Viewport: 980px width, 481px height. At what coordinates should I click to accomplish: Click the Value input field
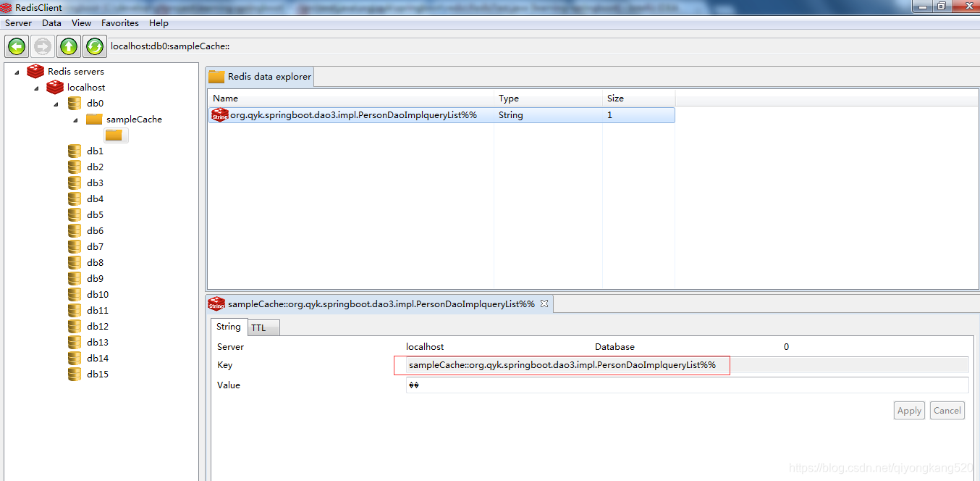tap(687, 385)
